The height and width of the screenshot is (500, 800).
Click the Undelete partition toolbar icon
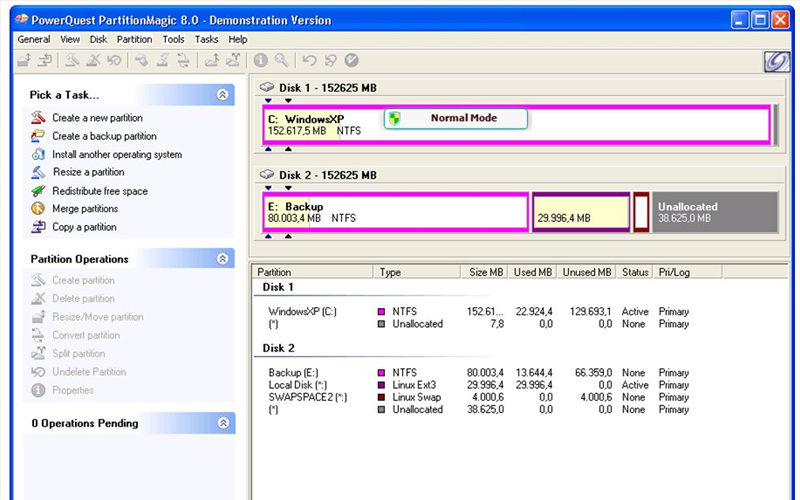point(114,60)
